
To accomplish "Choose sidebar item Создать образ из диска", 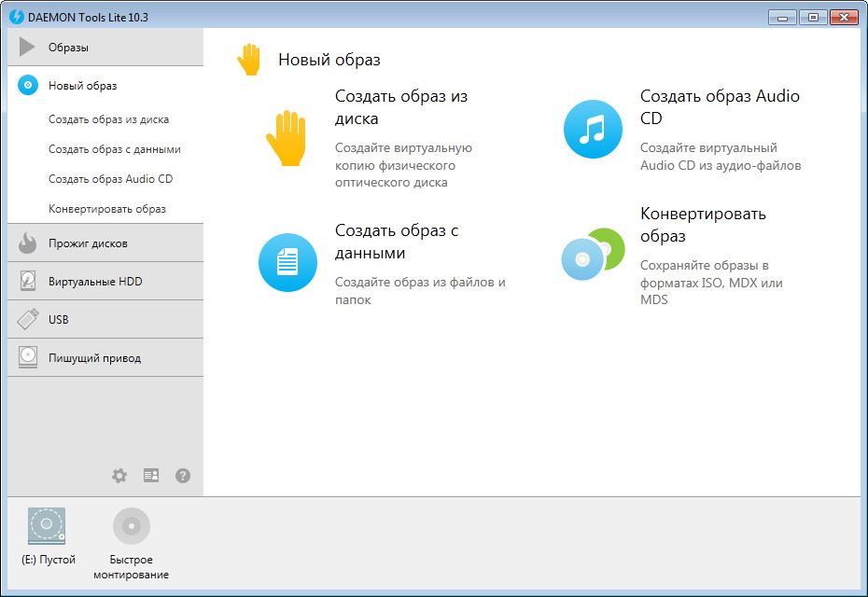I will click(108, 119).
